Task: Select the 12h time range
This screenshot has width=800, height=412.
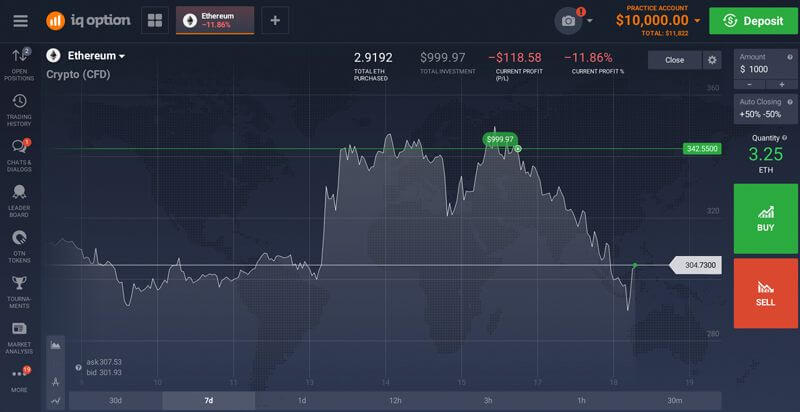Action: pyautogui.click(x=395, y=400)
